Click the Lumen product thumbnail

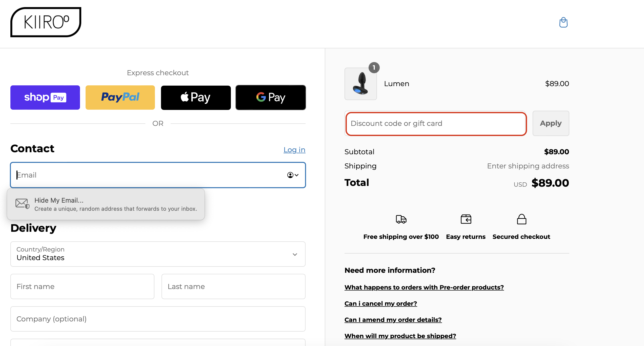pyautogui.click(x=360, y=84)
